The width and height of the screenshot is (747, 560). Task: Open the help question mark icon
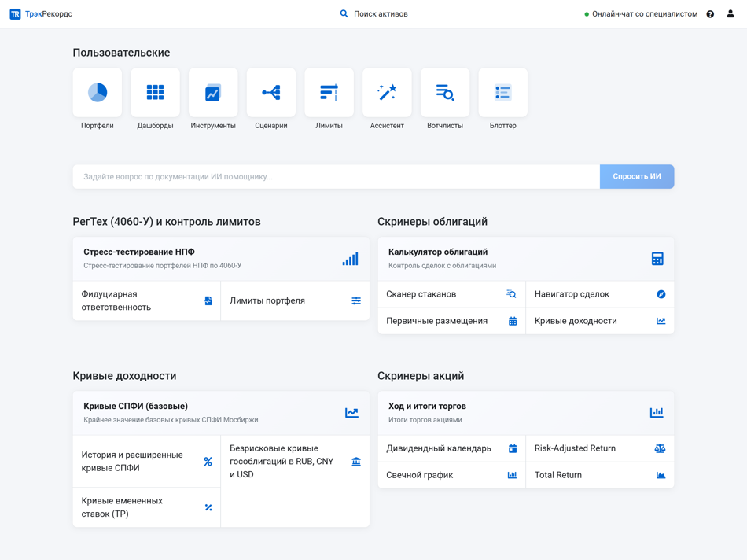pos(710,14)
